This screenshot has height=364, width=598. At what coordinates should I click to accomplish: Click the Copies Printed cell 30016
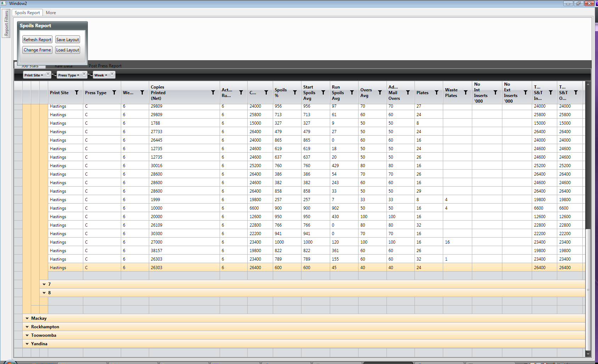[184, 166]
